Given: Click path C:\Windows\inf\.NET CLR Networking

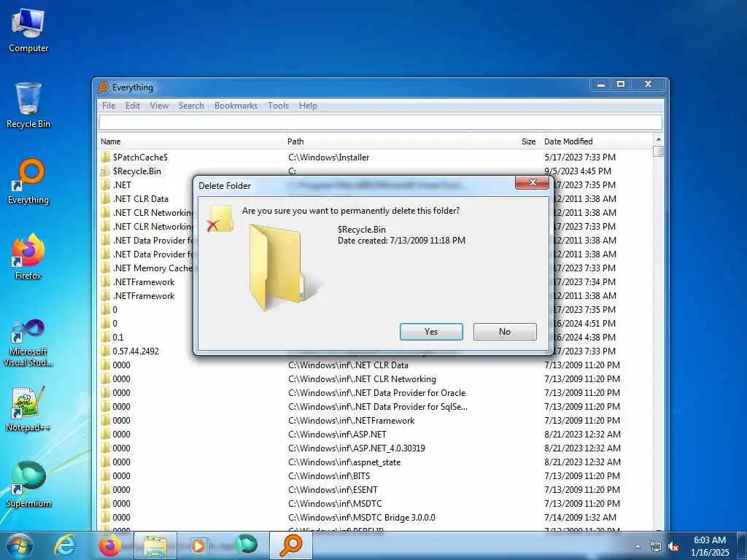Looking at the screenshot, I should pos(362,379).
